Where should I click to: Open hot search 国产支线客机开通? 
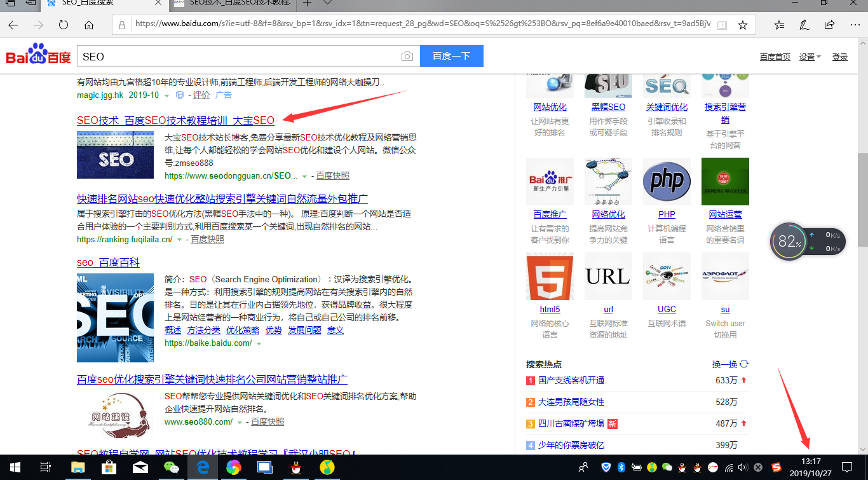point(571,381)
